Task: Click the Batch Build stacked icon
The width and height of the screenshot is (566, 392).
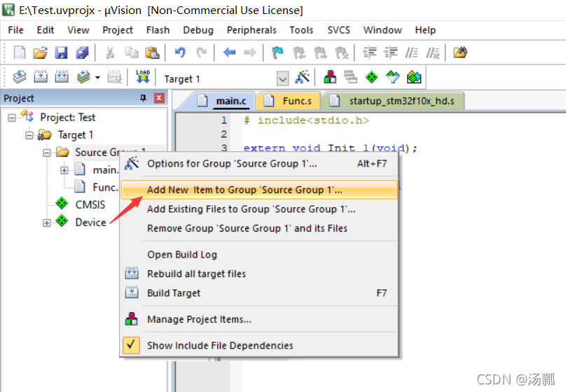Action: coord(83,77)
